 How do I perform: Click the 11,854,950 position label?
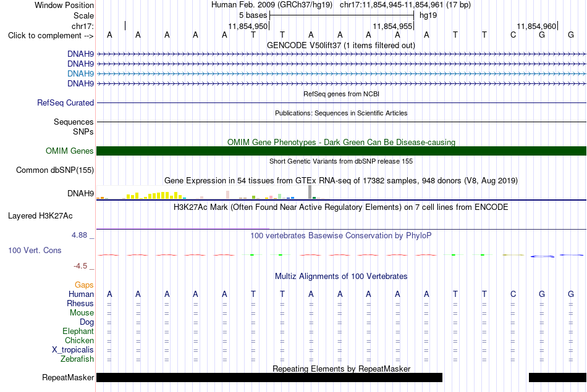pyautogui.click(x=248, y=26)
